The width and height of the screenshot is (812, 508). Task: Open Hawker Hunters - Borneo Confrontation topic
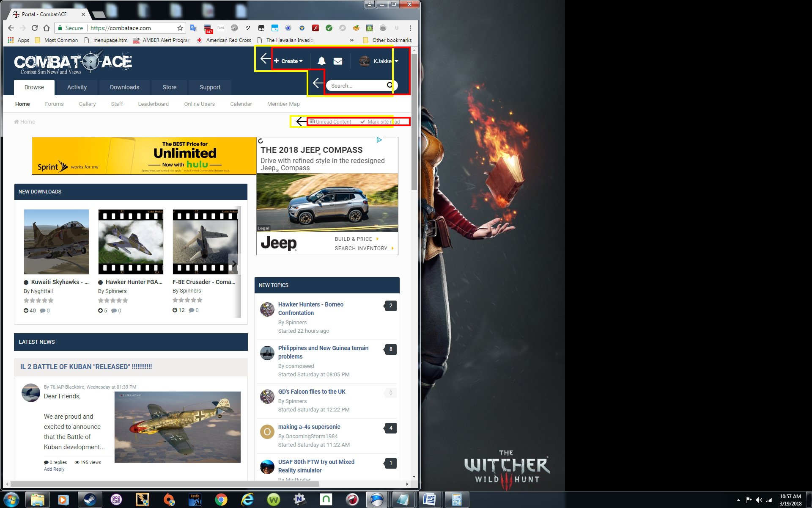pos(310,309)
